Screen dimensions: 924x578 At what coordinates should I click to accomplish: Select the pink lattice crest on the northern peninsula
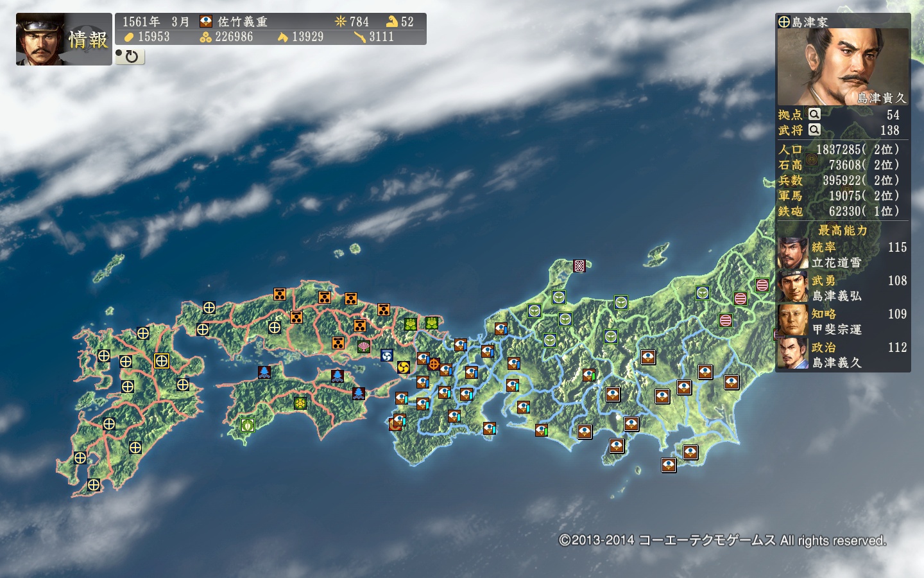579,266
